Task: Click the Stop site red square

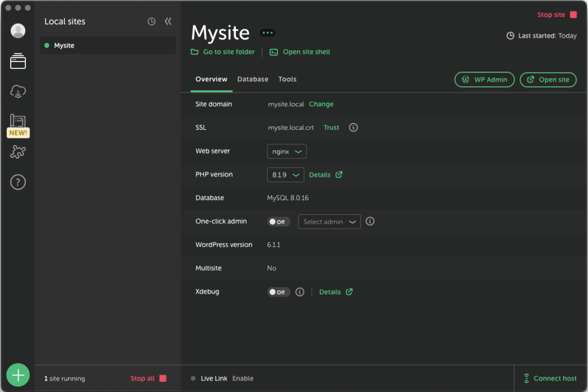Action: tap(574, 14)
